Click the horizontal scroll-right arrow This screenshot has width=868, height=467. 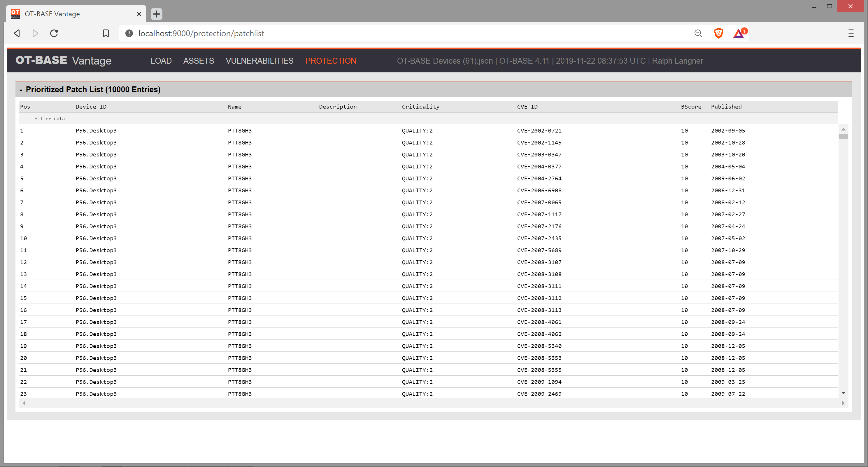843,403
